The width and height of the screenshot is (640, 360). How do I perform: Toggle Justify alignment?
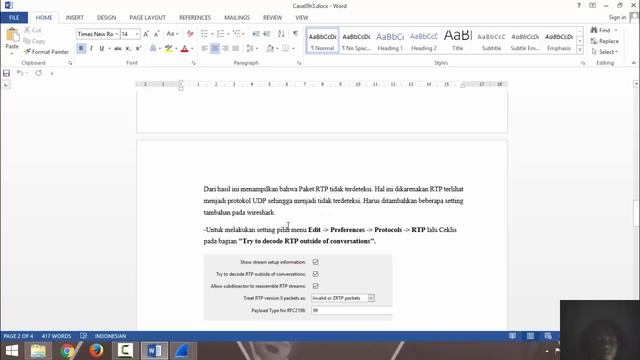click(x=236, y=49)
